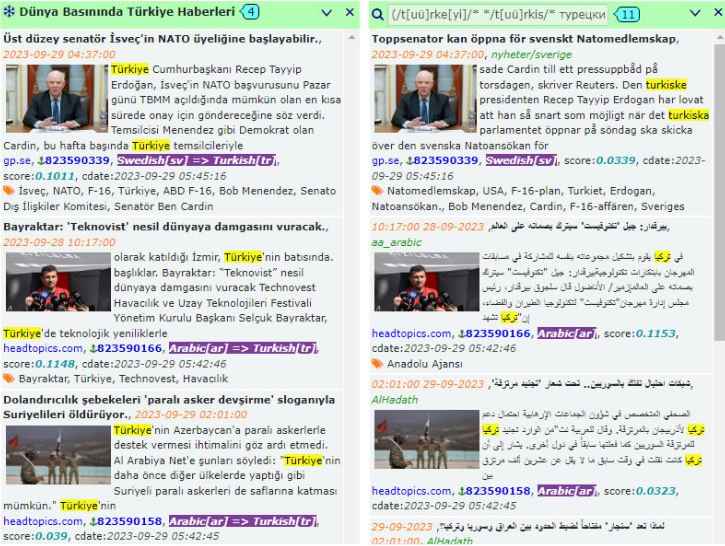Close the Dünya Basınında Türkiye Haberleri panel
725x546 pixels.
click(350, 13)
